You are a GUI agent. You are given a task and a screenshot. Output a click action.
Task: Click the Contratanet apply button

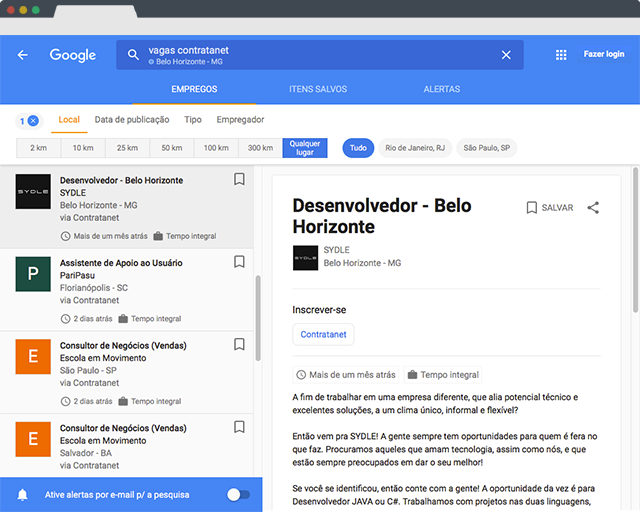point(323,335)
